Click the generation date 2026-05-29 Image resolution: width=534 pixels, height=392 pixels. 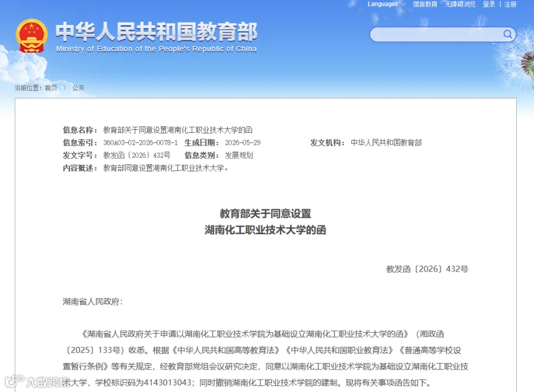[x=243, y=142]
